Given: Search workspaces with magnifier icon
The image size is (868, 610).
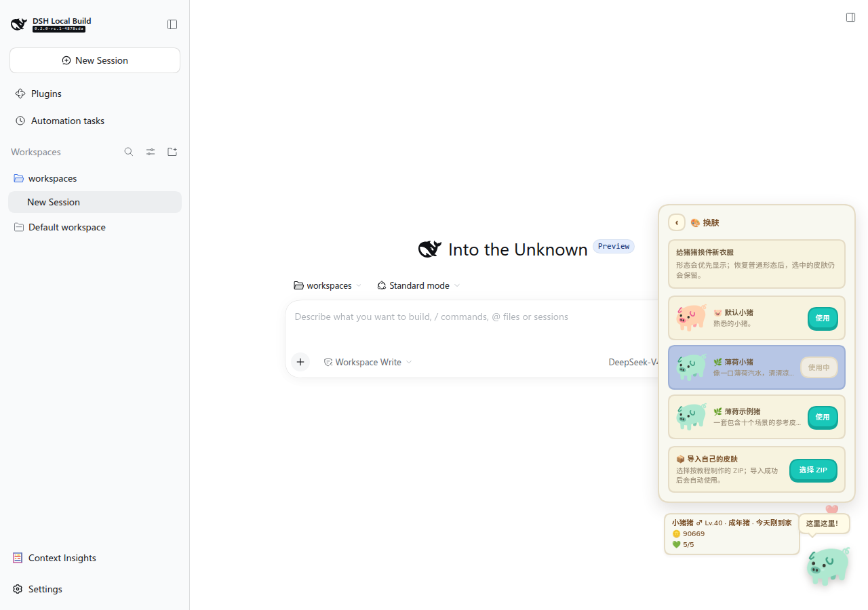Looking at the screenshot, I should pyautogui.click(x=129, y=152).
